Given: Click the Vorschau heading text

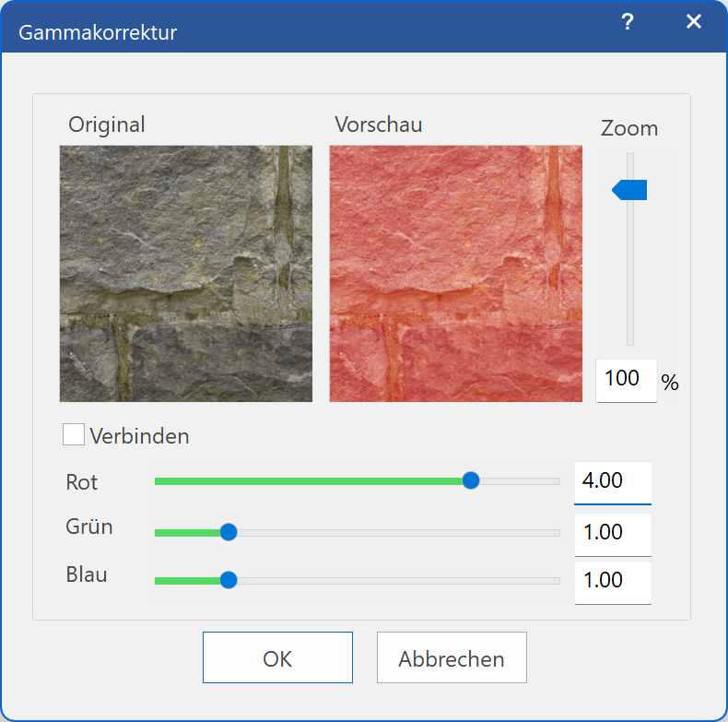Looking at the screenshot, I should point(379,124).
